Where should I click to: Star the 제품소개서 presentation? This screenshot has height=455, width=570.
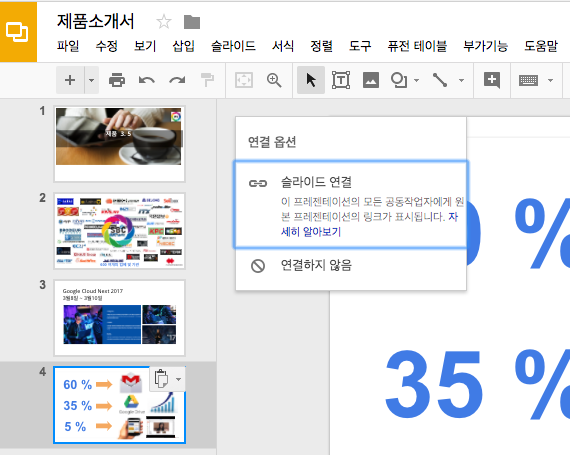[x=164, y=22]
